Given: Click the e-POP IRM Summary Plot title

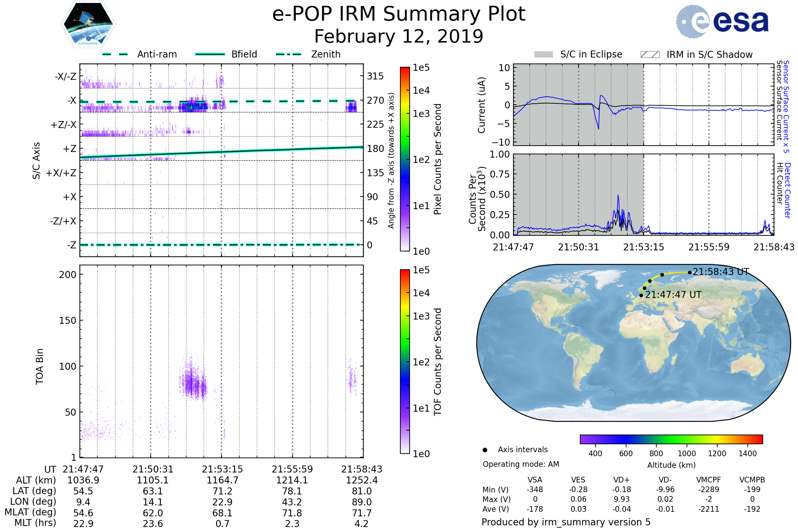Looking at the screenshot, I should click(x=399, y=14).
